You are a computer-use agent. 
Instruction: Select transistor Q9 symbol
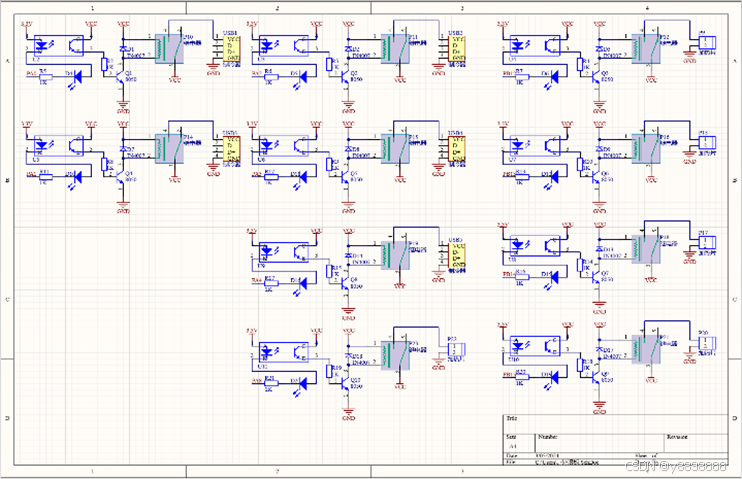tap(597, 377)
